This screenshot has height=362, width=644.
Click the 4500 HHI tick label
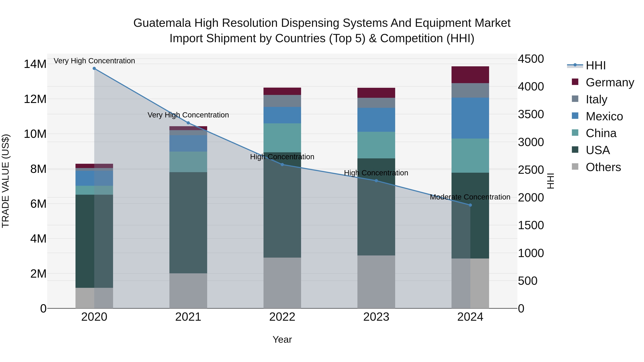pos(531,59)
